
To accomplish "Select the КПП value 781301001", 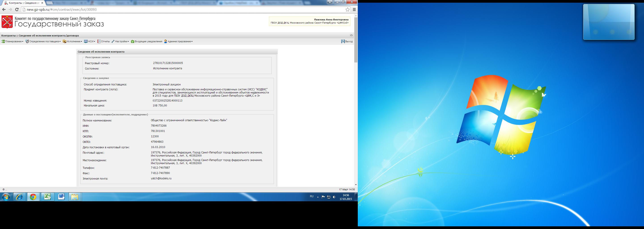I will [158, 131].
